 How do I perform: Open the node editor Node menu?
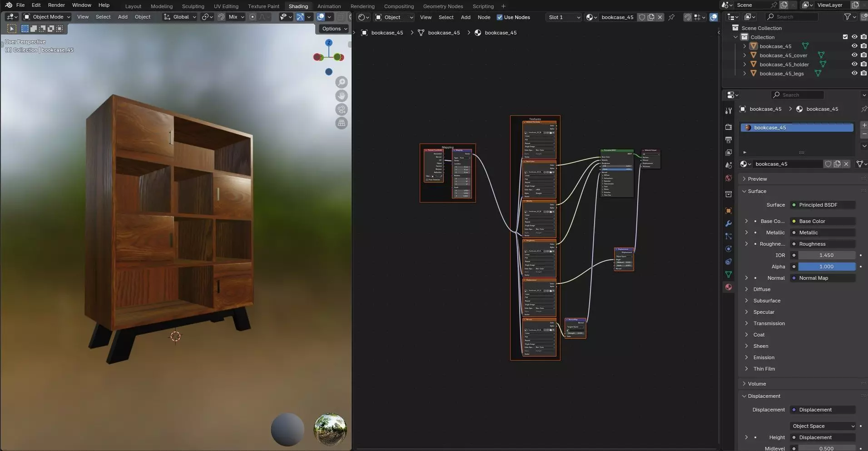(484, 17)
